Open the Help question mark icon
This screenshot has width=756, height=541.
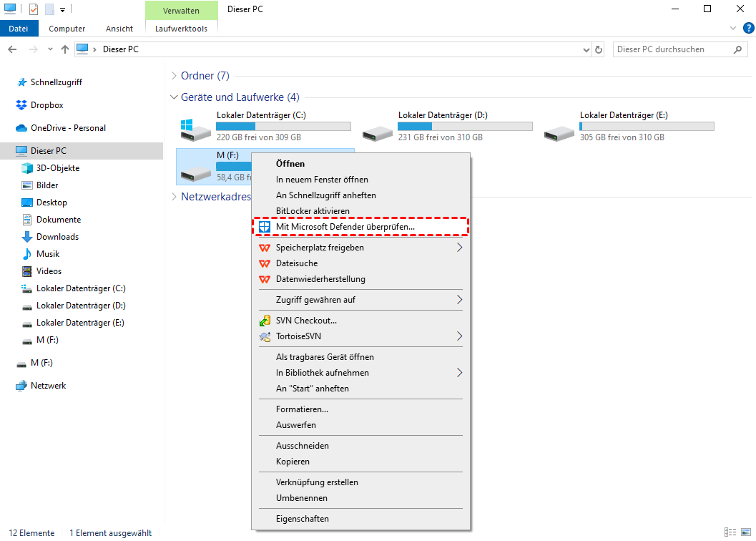point(748,29)
